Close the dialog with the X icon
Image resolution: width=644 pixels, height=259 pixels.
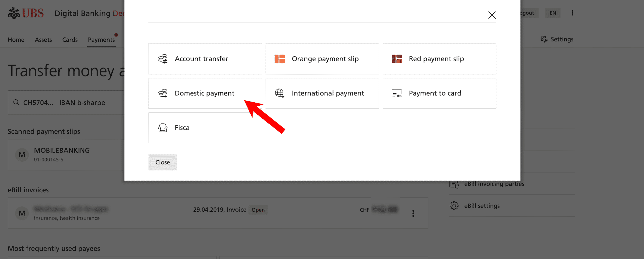pyautogui.click(x=492, y=15)
